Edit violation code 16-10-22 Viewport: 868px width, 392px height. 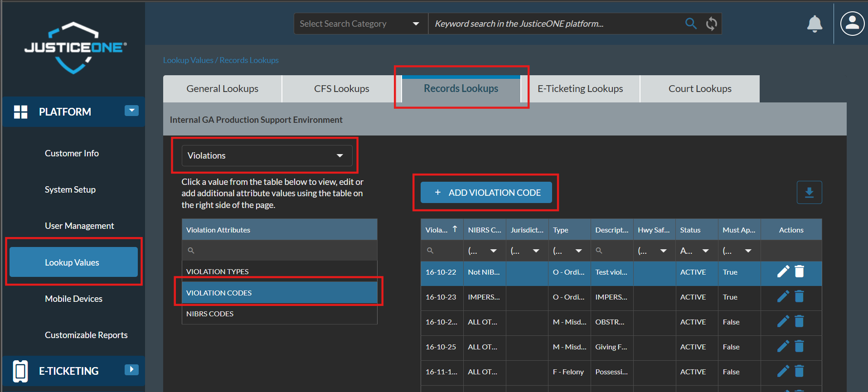coord(783,271)
